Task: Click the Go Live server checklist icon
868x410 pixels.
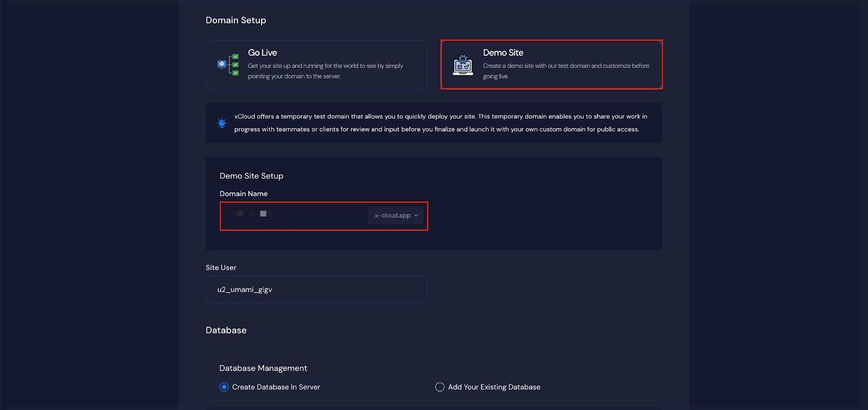Action: tap(228, 65)
